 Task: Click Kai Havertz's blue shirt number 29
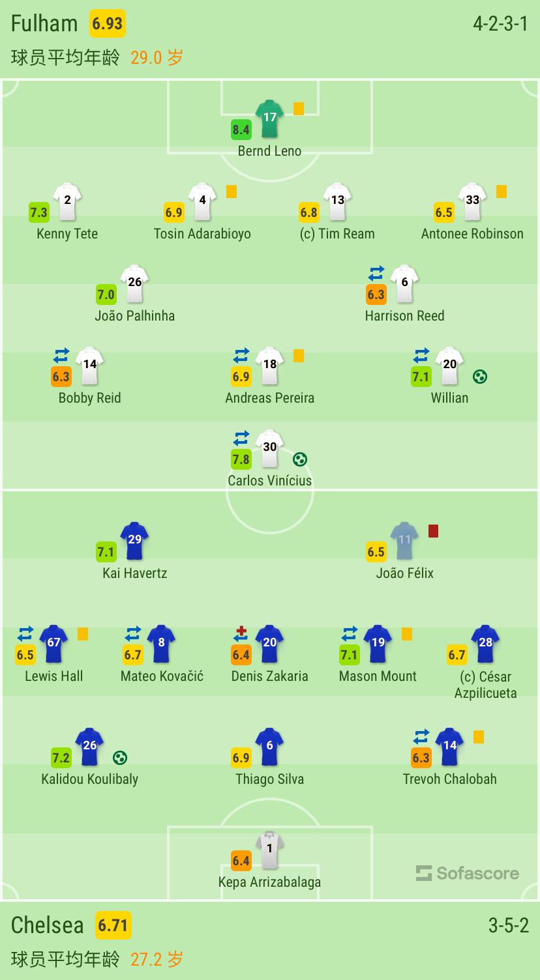(x=134, y=540)
